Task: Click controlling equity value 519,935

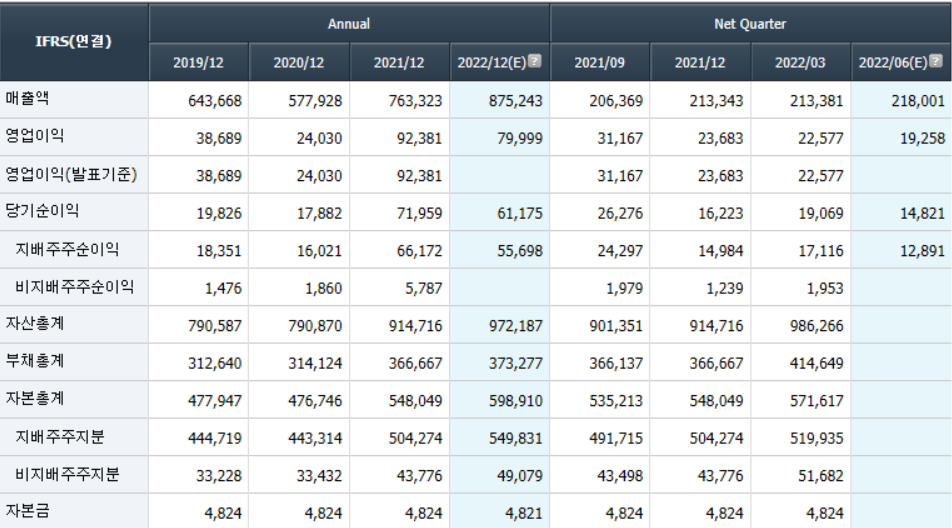Action: (817, 439)
